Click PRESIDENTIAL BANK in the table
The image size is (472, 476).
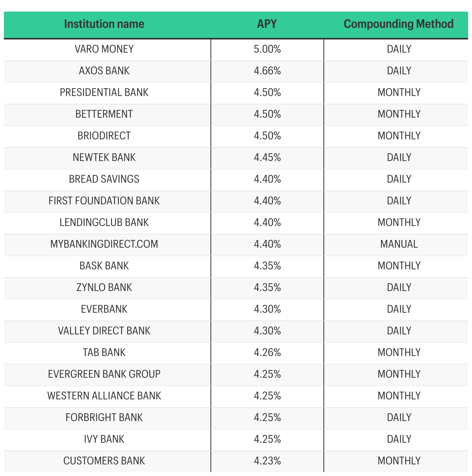point(104,92)
